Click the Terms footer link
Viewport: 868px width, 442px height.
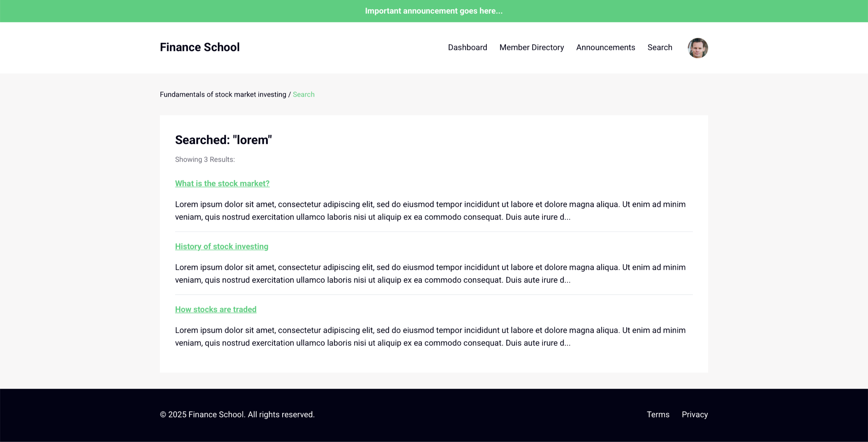pos(658,415)
